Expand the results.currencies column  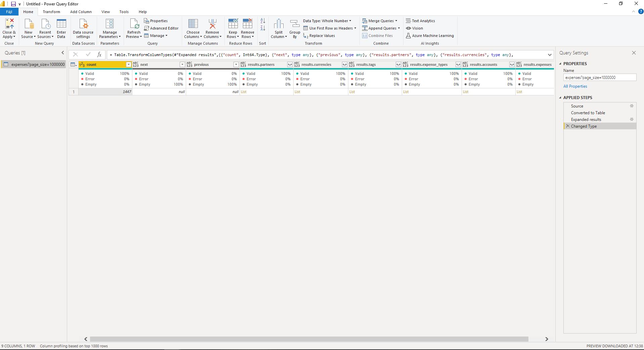[x=344, y=64]
